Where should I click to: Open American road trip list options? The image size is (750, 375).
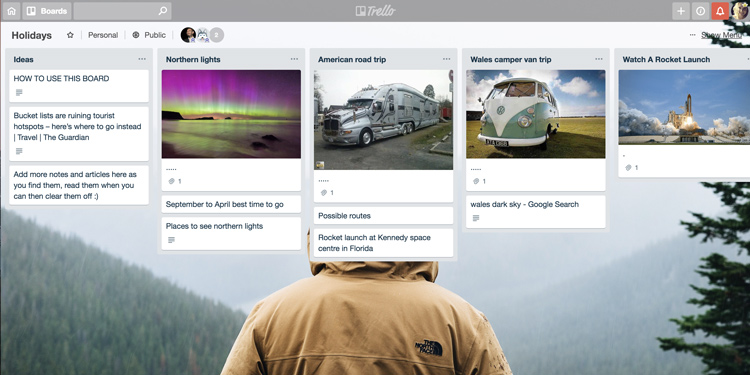click(446, 59)
